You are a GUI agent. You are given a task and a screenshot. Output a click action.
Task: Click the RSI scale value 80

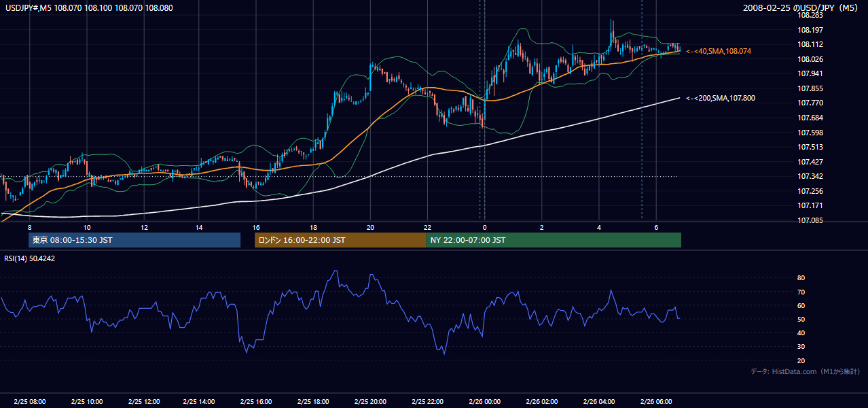coord(801,278)
